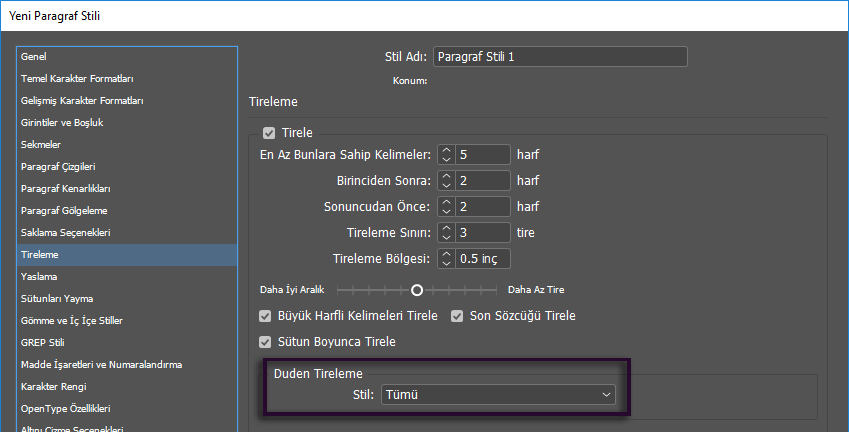Select OpenType Özellikleri in the list
849x432 pixels.
click(x=65, y=409)
